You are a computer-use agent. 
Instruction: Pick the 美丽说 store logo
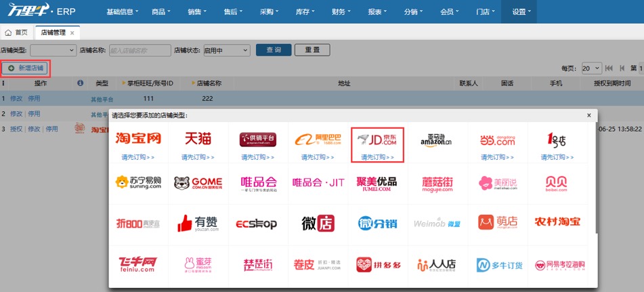(498, 183)
